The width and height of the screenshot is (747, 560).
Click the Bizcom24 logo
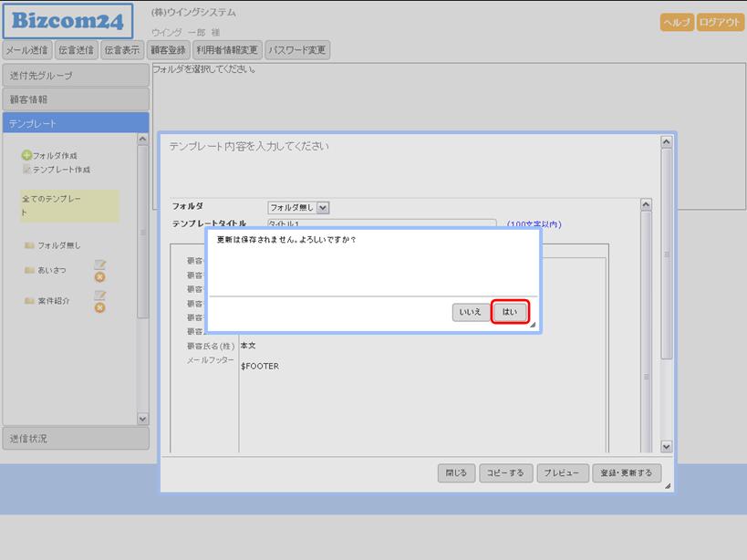tap(67, 20)
